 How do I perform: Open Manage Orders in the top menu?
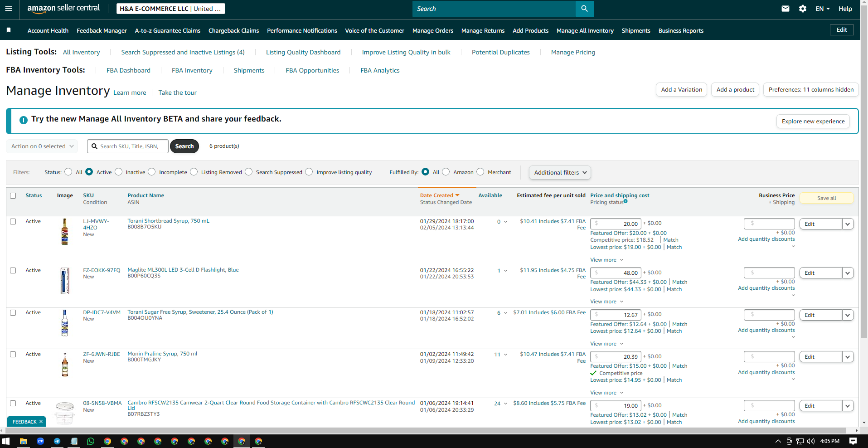(433, 31)
